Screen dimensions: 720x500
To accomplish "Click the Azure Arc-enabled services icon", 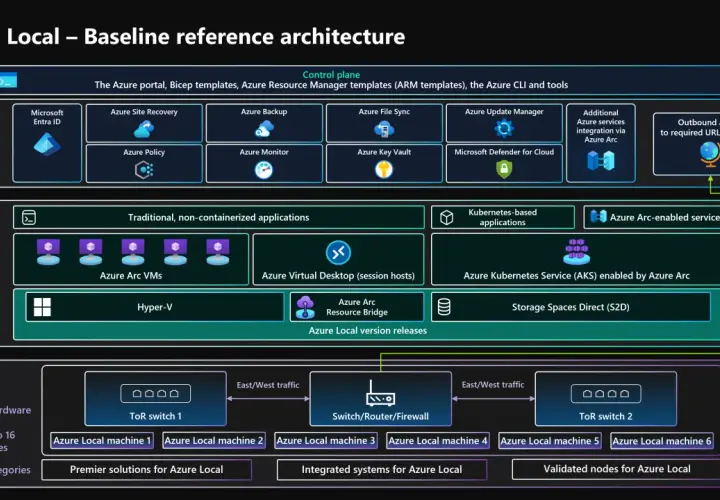I will coord(598,217).
